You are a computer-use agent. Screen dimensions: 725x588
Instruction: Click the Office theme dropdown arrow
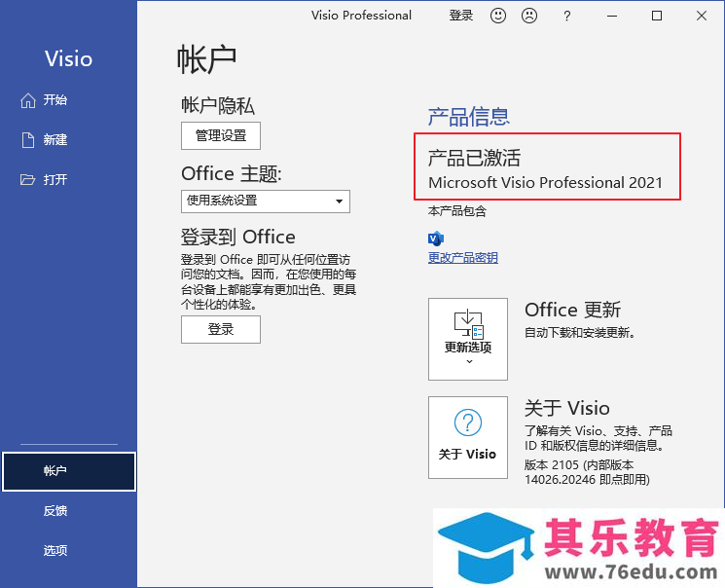(339, 202)
